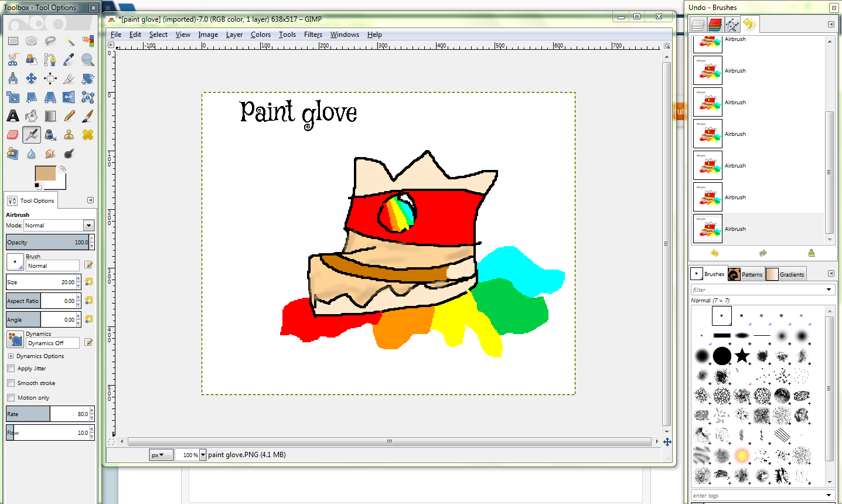Choose the Cage Transform tool
842x504 pixels.
[x=88, y=97]
